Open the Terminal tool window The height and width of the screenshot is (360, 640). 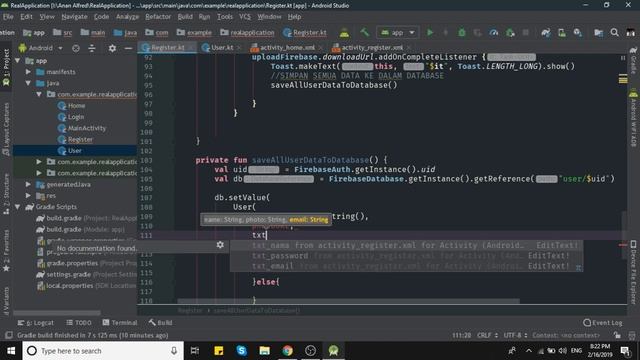pyautogui.click(x=120, y=322)
